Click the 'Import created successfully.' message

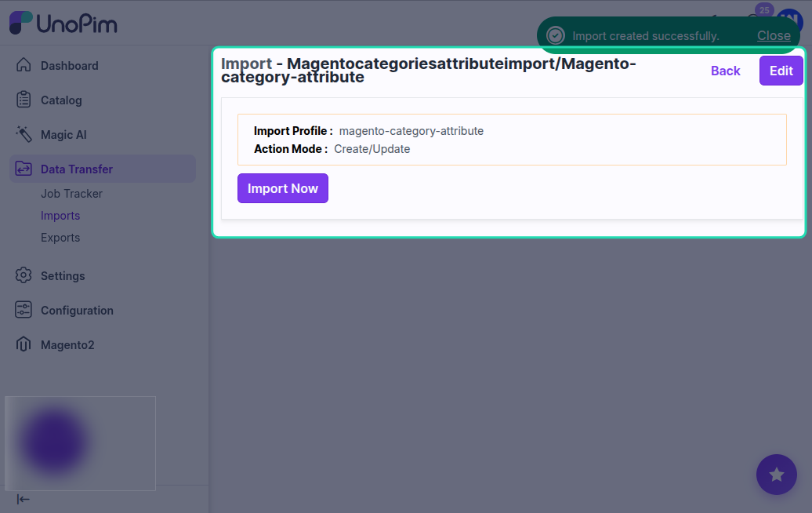pos(646,36)
